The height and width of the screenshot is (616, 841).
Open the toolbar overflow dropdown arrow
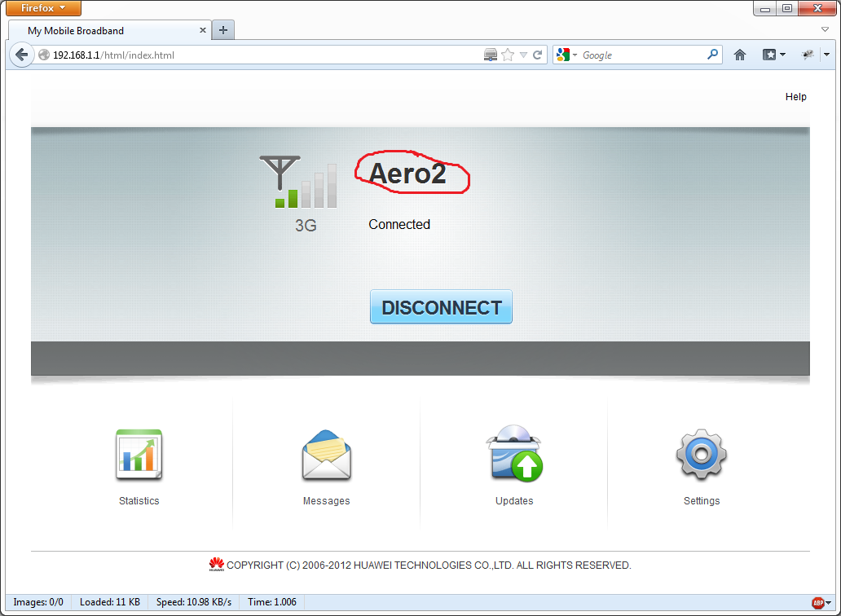pyautogui.click(x=826, y=55)
